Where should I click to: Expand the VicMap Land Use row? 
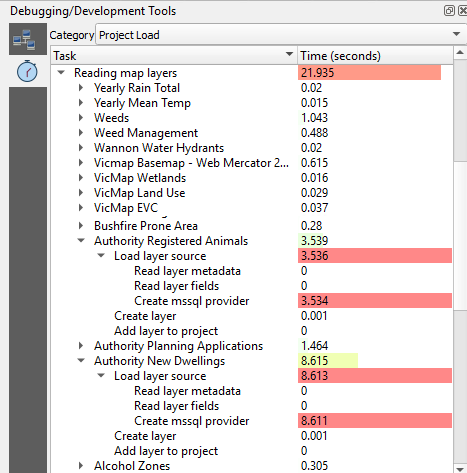click(x=81, y=193)
